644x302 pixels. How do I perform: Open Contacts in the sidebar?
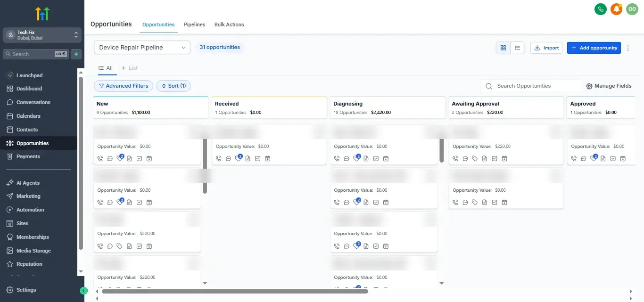(x=27, y=130)
